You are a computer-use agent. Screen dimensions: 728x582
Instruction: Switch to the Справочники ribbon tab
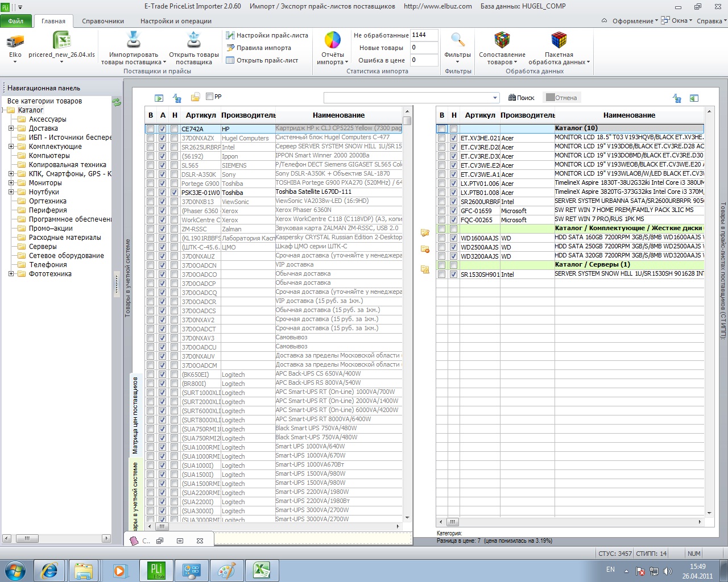click(103, 21)
